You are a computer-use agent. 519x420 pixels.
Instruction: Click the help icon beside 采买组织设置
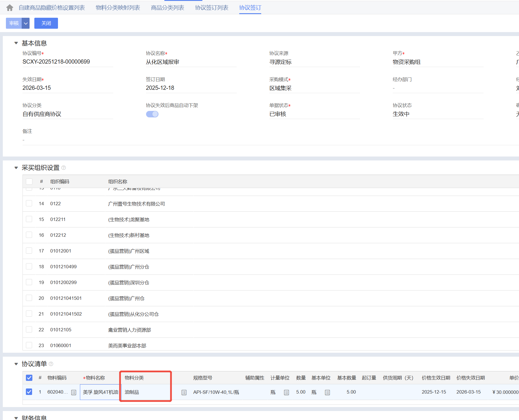(64, 168)
